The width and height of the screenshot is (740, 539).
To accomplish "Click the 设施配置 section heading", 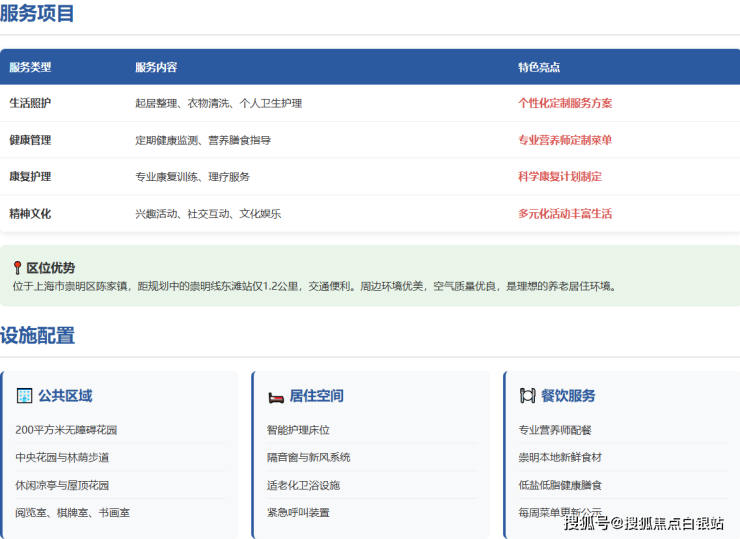I will coord(37,336).
